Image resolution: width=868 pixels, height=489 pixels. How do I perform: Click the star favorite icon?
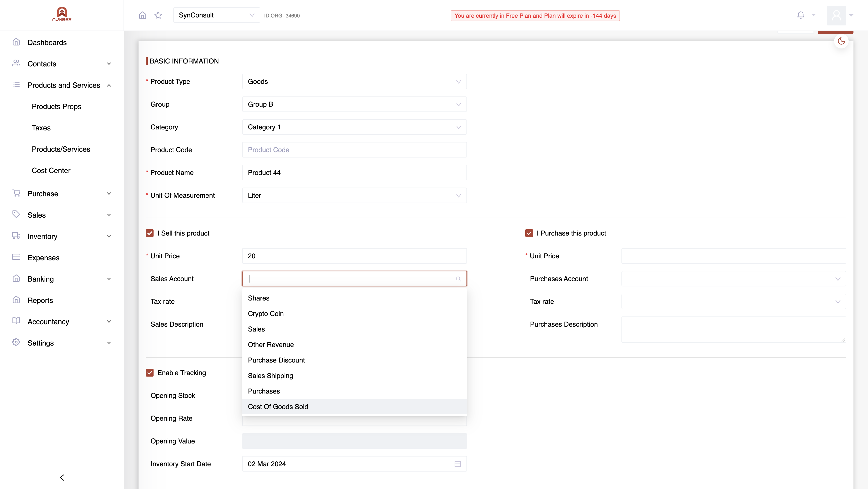[158, 15]
